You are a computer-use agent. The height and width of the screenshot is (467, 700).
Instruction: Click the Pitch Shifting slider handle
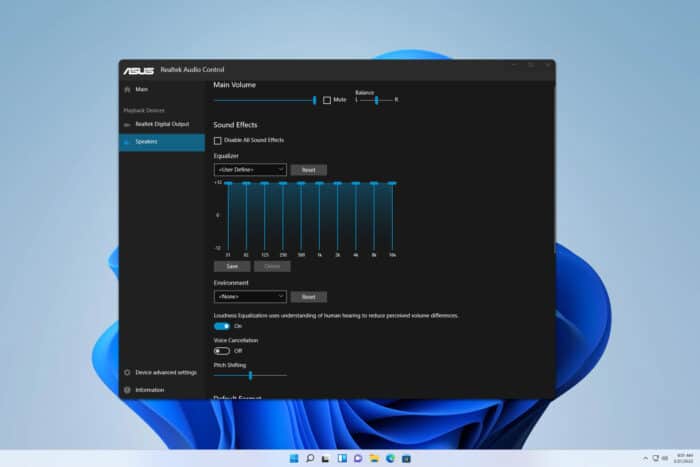click(250, 375)
